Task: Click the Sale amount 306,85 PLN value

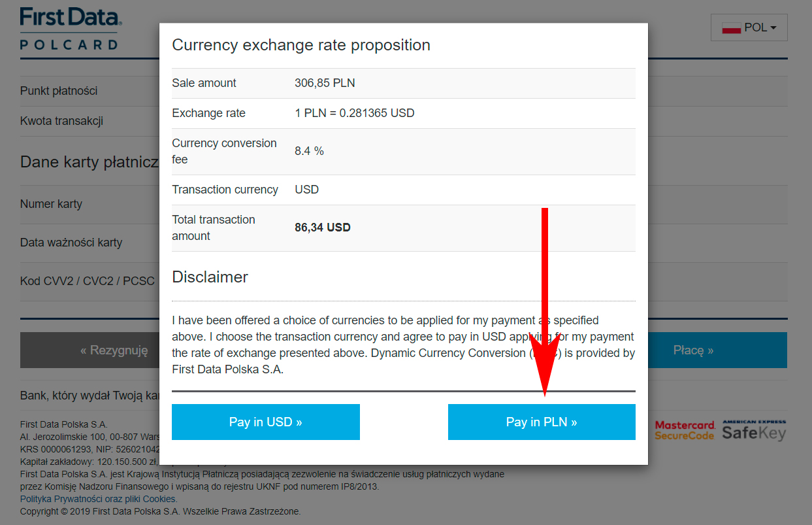Action: 325,83
